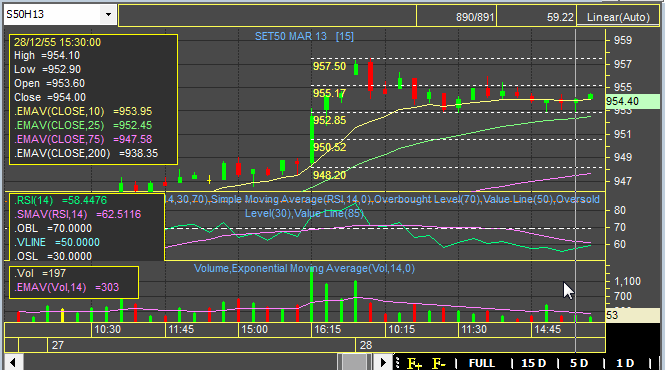Click the Linear(Auto) scale button

coord(618,17)
